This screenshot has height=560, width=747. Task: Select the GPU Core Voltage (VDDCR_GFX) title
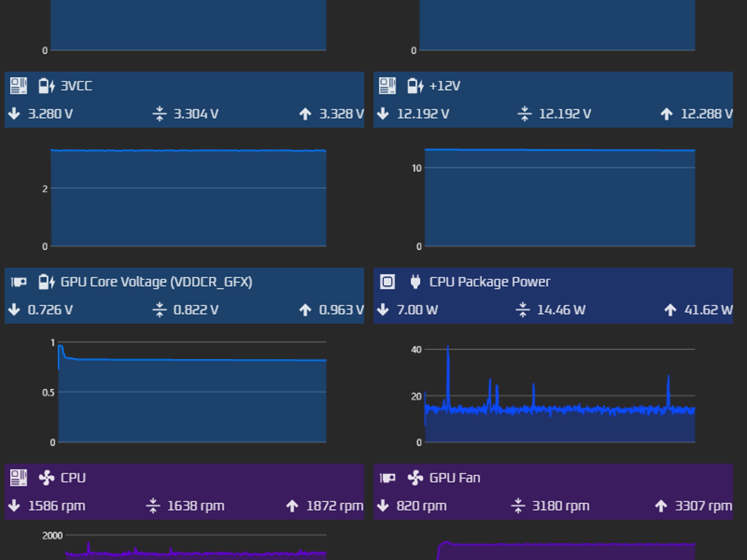(156, 282)
